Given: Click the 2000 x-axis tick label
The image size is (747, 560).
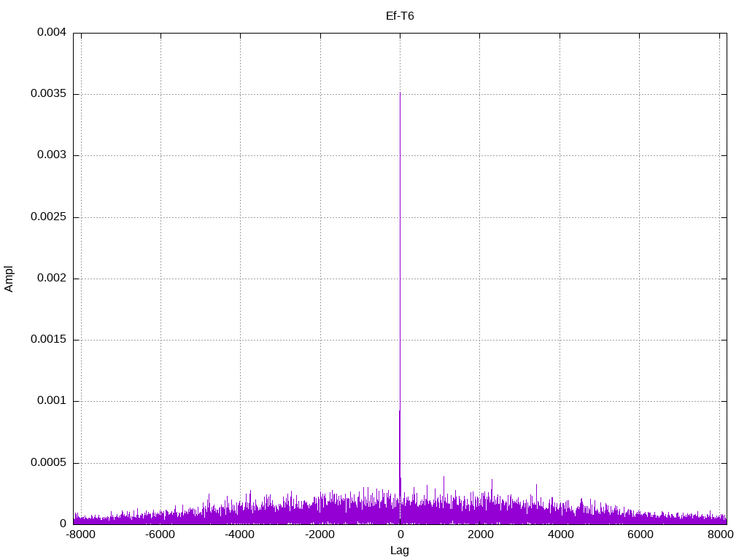Looking at the screenshot, I should click(480, 534).
